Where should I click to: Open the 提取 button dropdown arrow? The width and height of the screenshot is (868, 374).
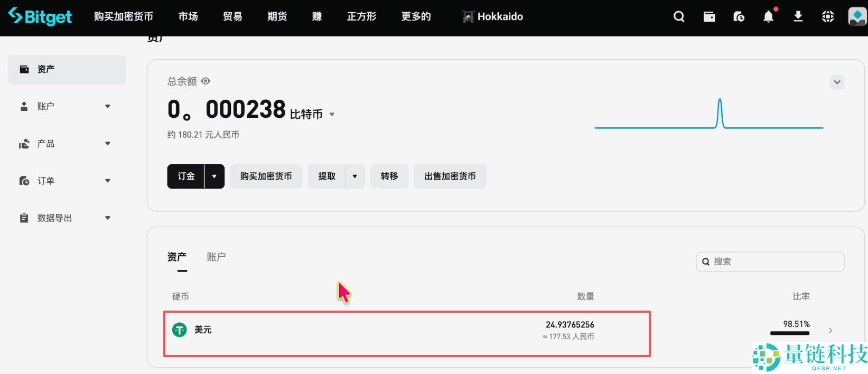tap(355, 176)
